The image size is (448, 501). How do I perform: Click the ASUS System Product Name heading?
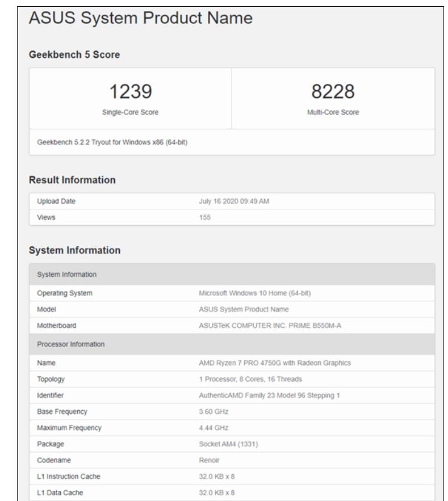(x=141, y=18)
